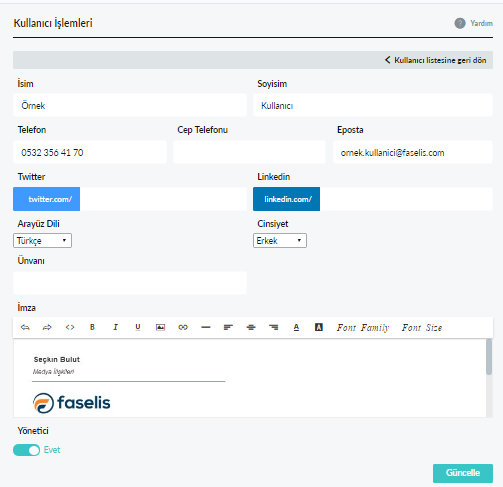Open the Cinsiyet dropdown
The height and width of the screenshot is (487, 503).
coord(280,241)
